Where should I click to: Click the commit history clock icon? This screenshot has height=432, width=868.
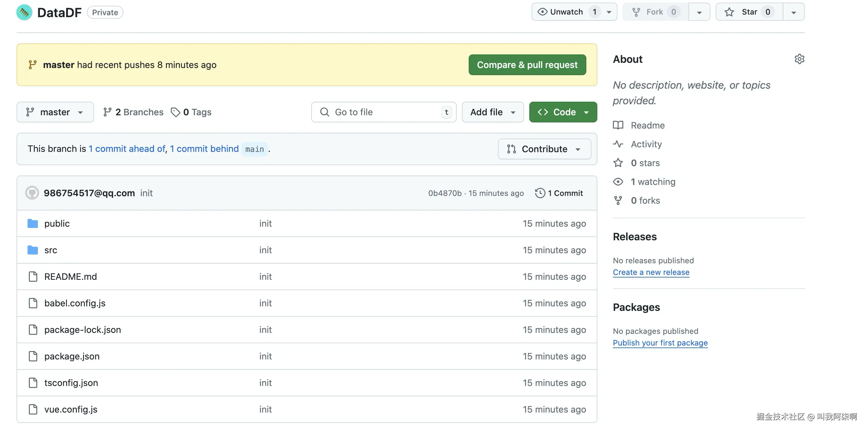pyautogui.click(x=540, y=193)
